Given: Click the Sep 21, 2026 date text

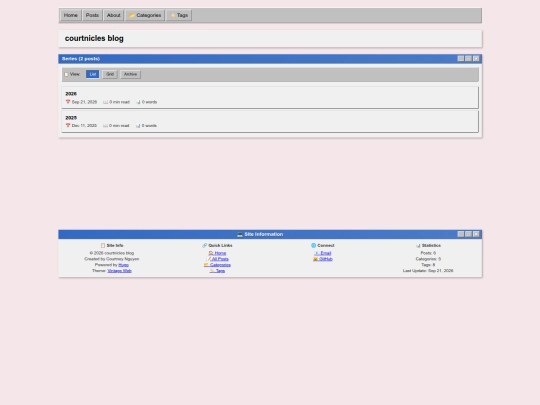Looking at the screenshot, I should coord(84,102).
